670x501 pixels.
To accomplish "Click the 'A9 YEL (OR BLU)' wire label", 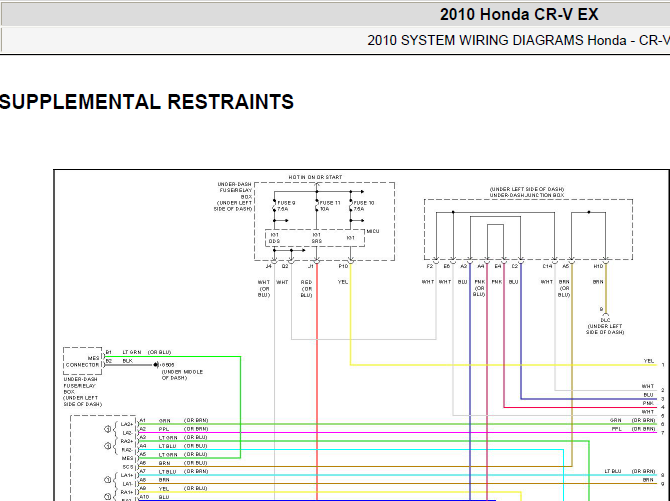I will tap(173, 488).
